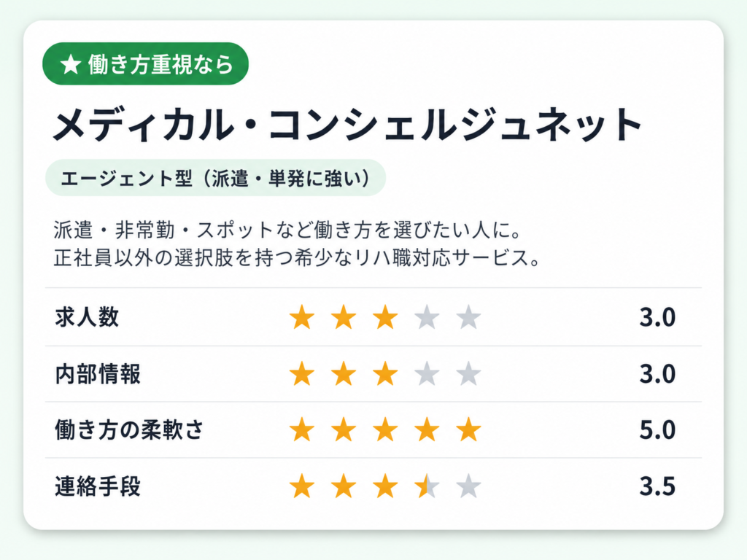Select the 求人数 label
Image resolution: width=747 pixels, height=560 pixels.
[x=87, y=317]
